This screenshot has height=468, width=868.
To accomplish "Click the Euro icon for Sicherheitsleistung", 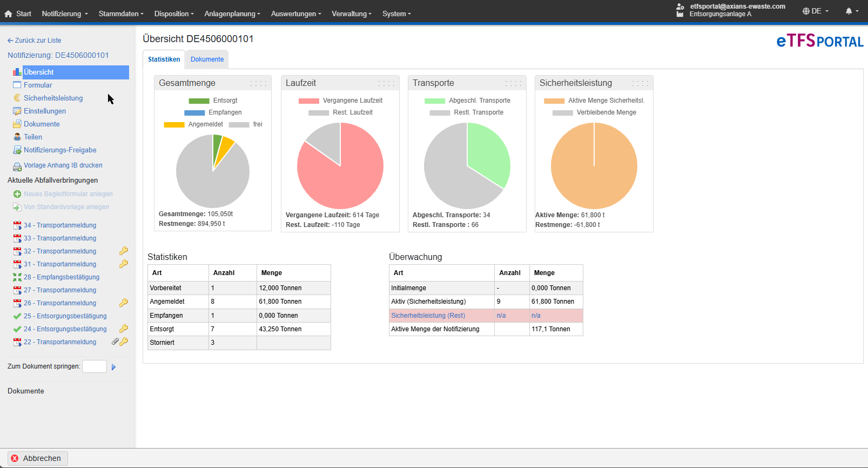I will pyautogui.click(x=17, y=98).
